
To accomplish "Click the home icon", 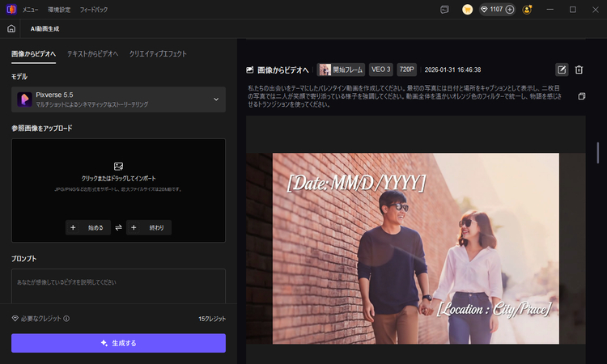I will (11, 28).
